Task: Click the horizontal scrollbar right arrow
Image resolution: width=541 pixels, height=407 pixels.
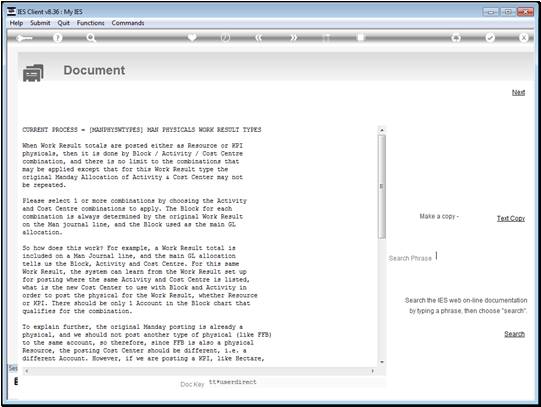Action: pos(373,371)
